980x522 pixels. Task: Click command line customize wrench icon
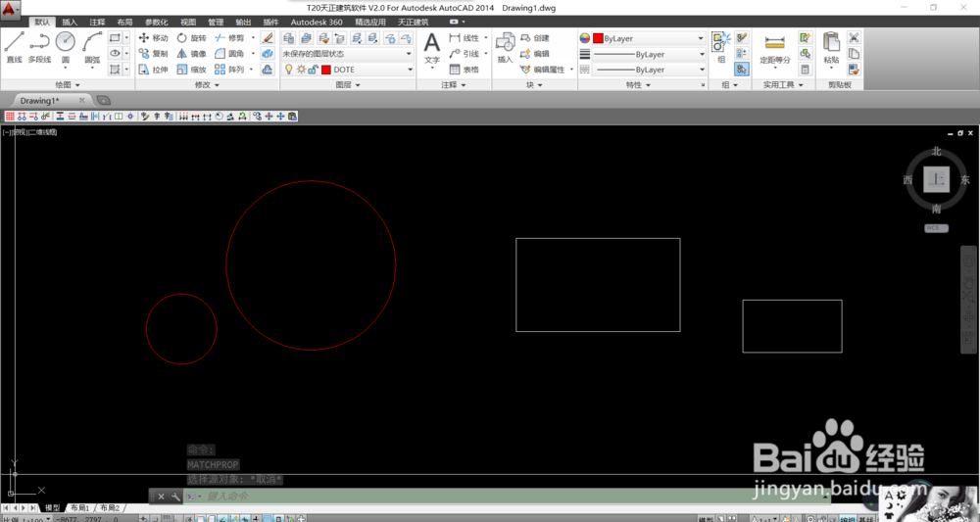click(x=175, y=497)
